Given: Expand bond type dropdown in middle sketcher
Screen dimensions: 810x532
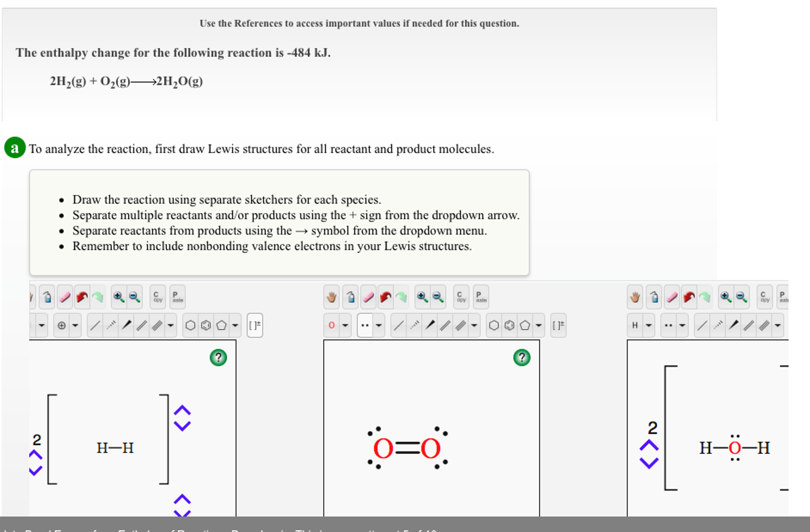Looking at the screenshot, I should click(474, 325).
